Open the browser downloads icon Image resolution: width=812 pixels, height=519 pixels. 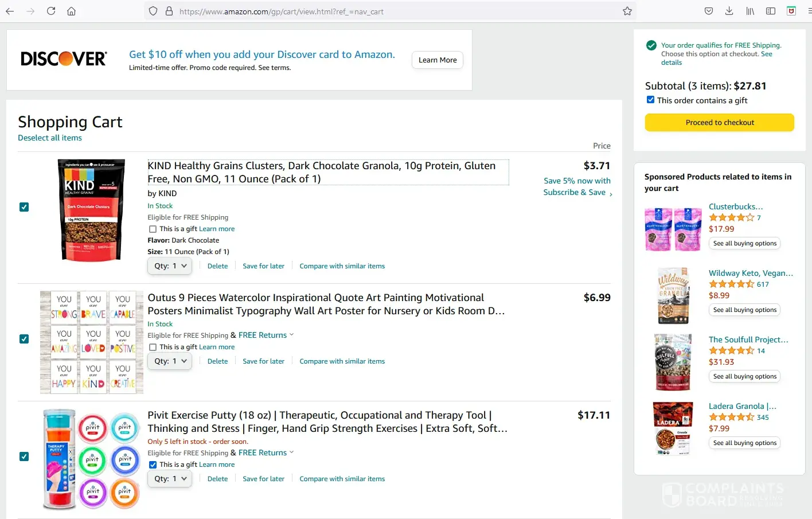pos(729,11)
